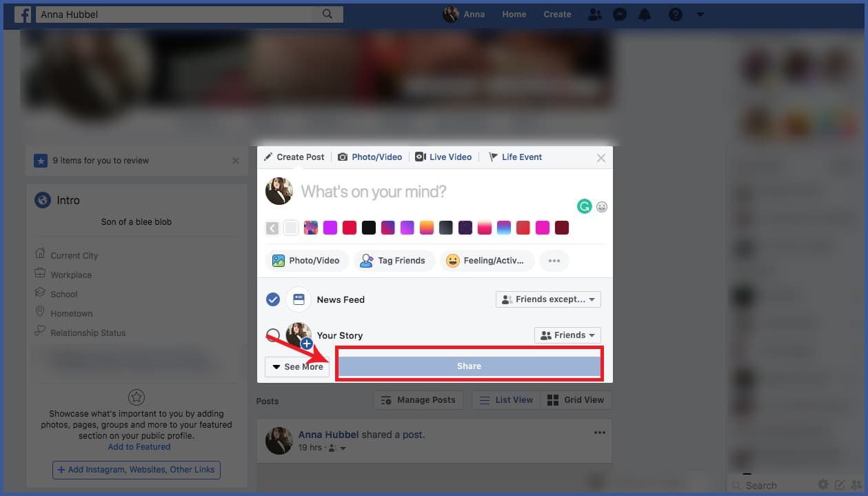
Task: Click the Relationship Status intro item
Action: tap(80, 333)
